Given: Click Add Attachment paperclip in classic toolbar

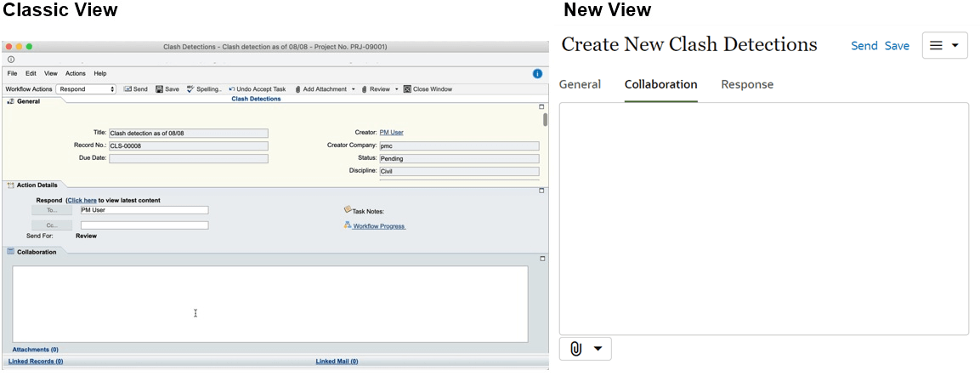Looking at the screenshot, I should [298, 89].
